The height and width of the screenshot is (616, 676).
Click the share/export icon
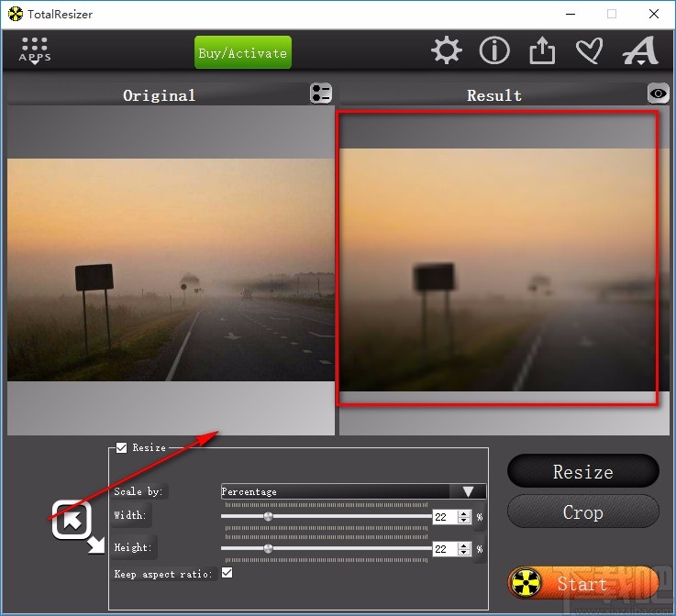click(542, 51)
